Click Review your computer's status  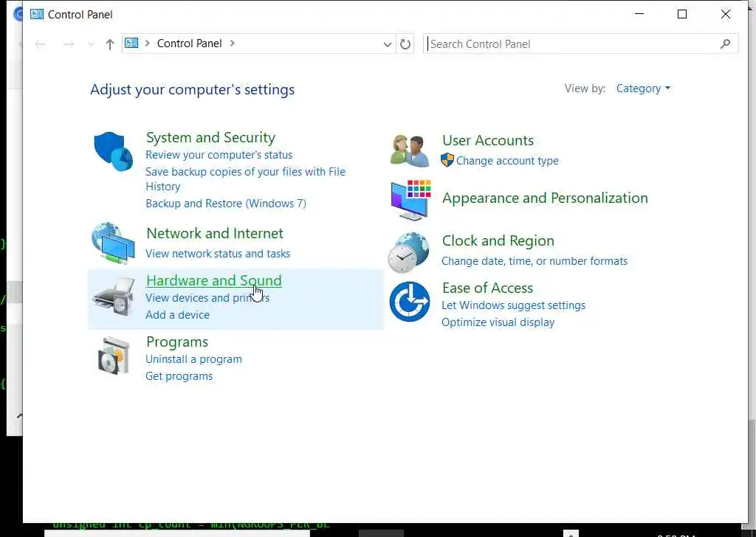219,155
